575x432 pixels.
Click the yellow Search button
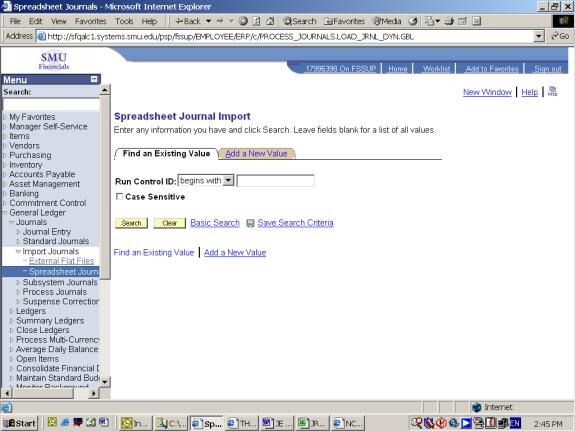tap(131, 223)
